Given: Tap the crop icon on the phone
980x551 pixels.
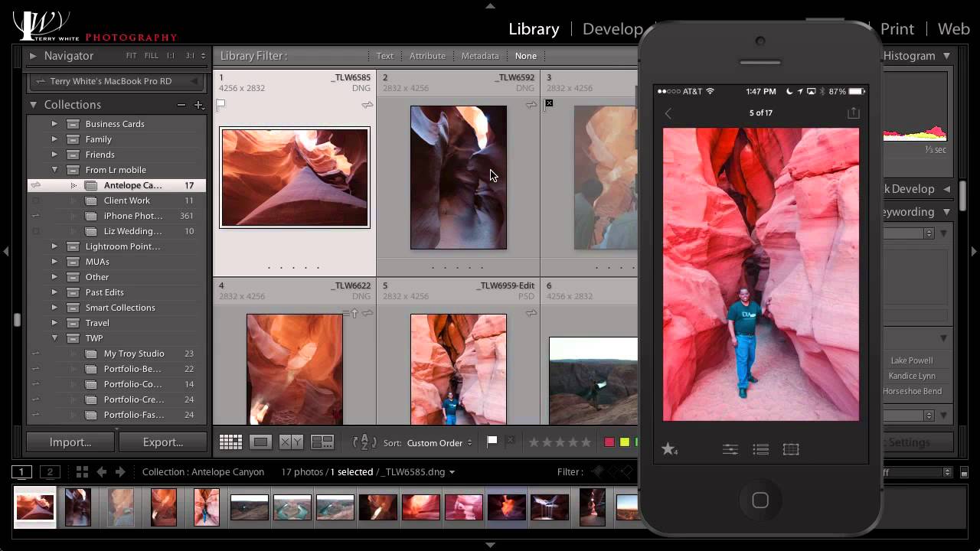Looking at the screenshot, I should 791,449.
